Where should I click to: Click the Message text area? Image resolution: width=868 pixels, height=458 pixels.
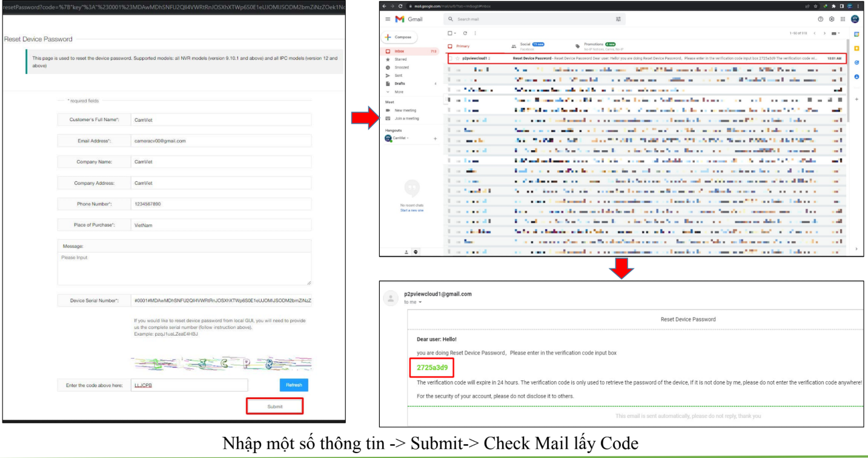[184, 268]
